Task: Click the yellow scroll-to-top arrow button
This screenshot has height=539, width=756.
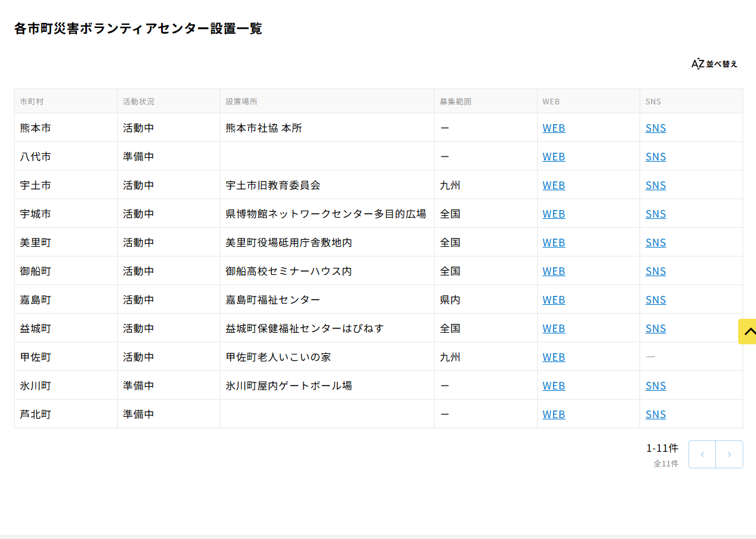Action: coord(747,331)
